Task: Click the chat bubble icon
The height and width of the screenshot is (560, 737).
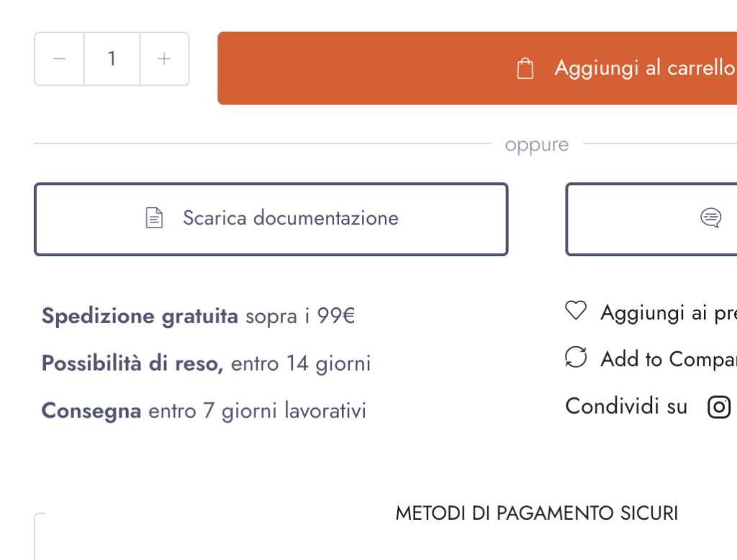Action: (710, 218)
